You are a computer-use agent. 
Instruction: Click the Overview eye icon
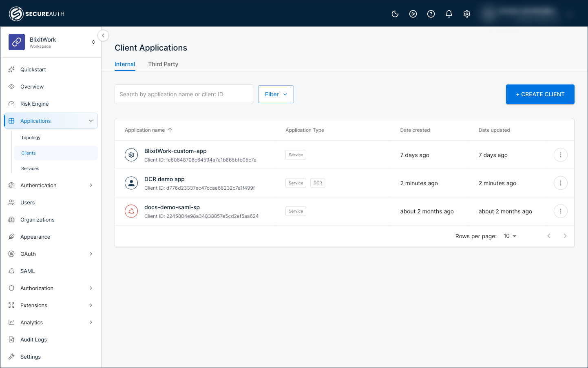[x=11, y=86]
